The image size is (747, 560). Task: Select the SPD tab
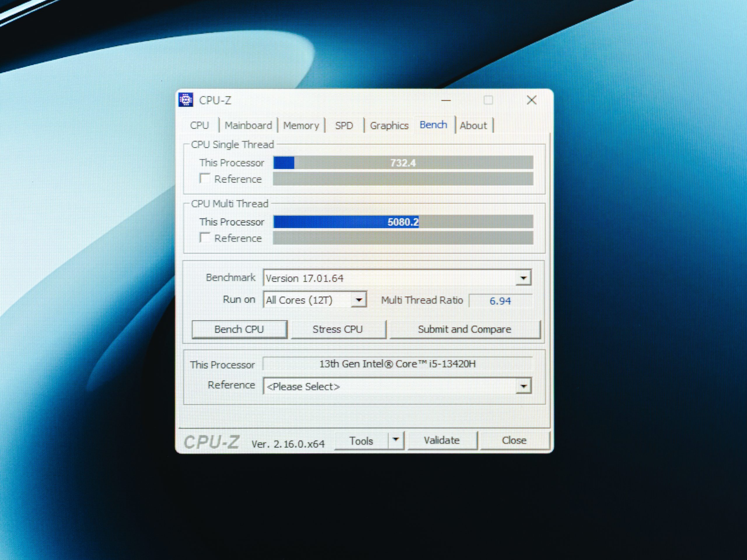pos(344,126)
